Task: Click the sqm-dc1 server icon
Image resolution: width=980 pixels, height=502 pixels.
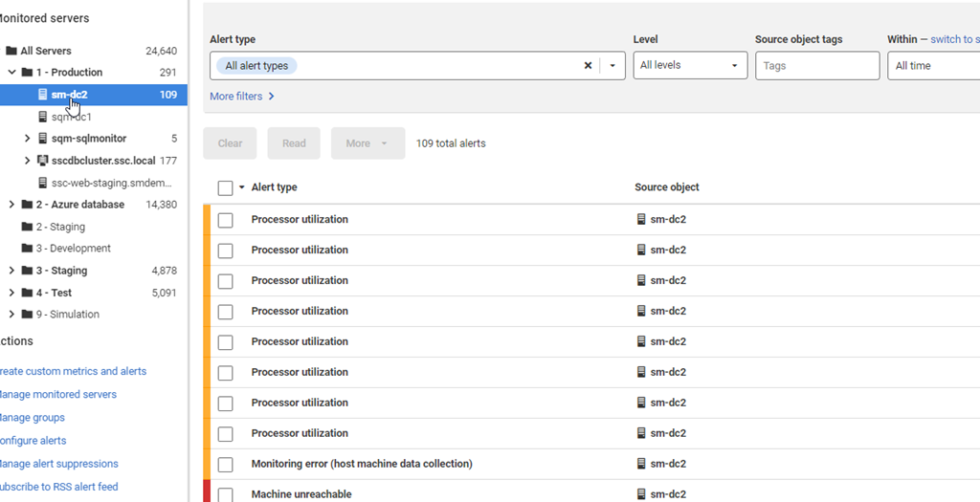Action: click(42, 117)
